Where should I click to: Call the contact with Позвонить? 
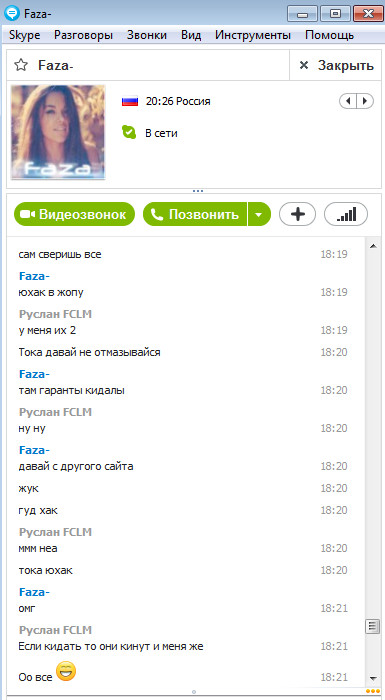195,214
